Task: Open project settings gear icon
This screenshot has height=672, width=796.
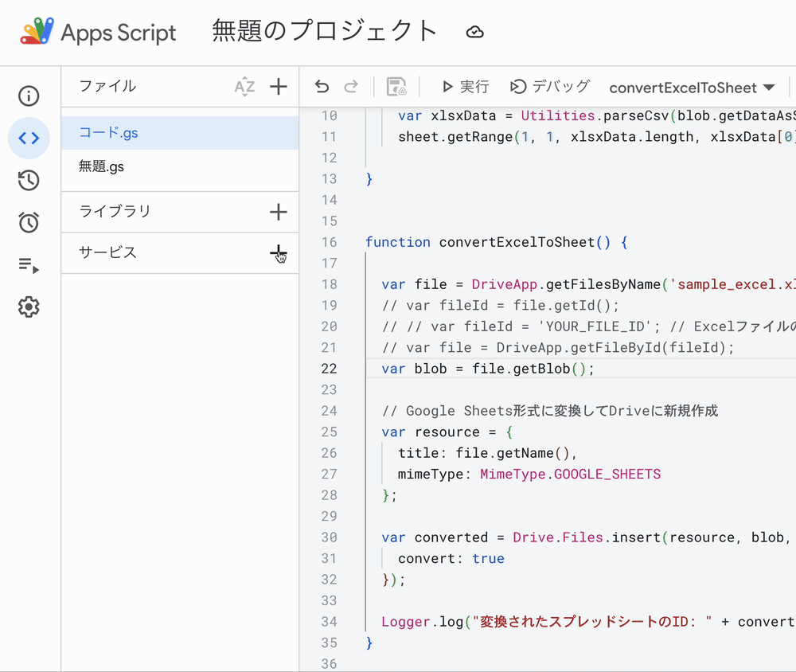Action: click(x=29, y=307)
